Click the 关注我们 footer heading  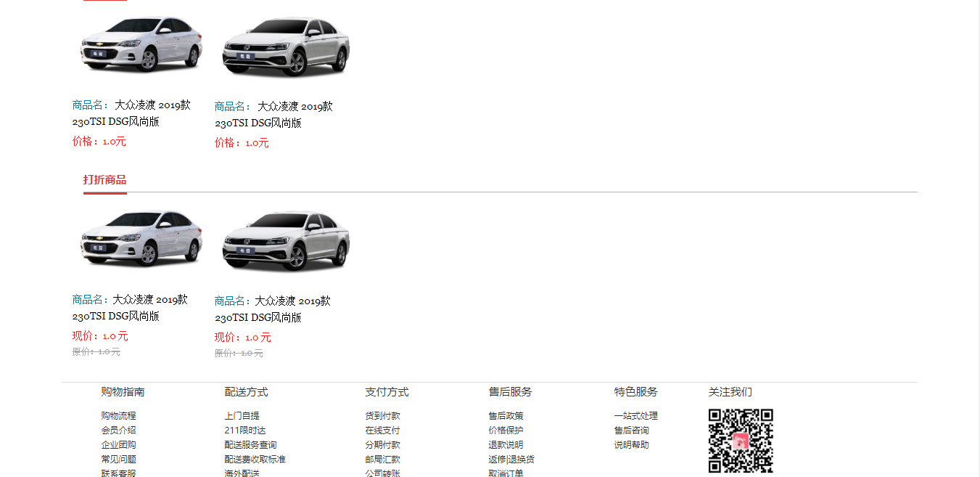click(730, 392)
